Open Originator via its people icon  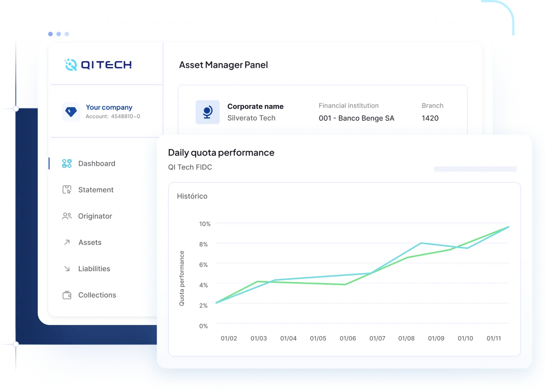tap(67, 216)
